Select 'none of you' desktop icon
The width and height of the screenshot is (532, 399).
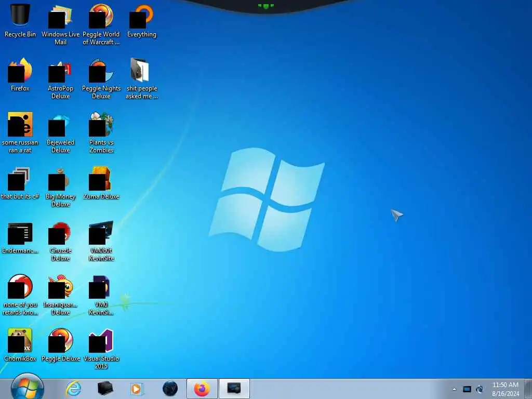click(20, 295)
